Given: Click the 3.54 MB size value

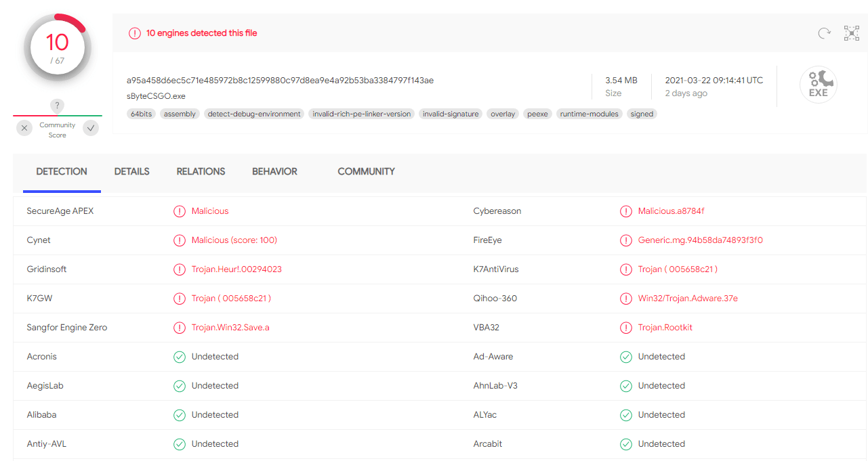Looking at the screenshot, I should pos(621,81).
